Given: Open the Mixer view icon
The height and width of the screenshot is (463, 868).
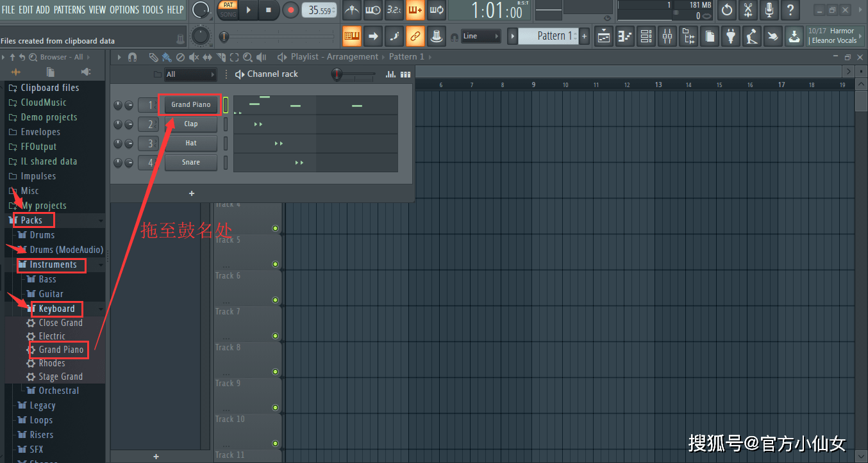Looking at the screenshot, I should tap(667, 37).
